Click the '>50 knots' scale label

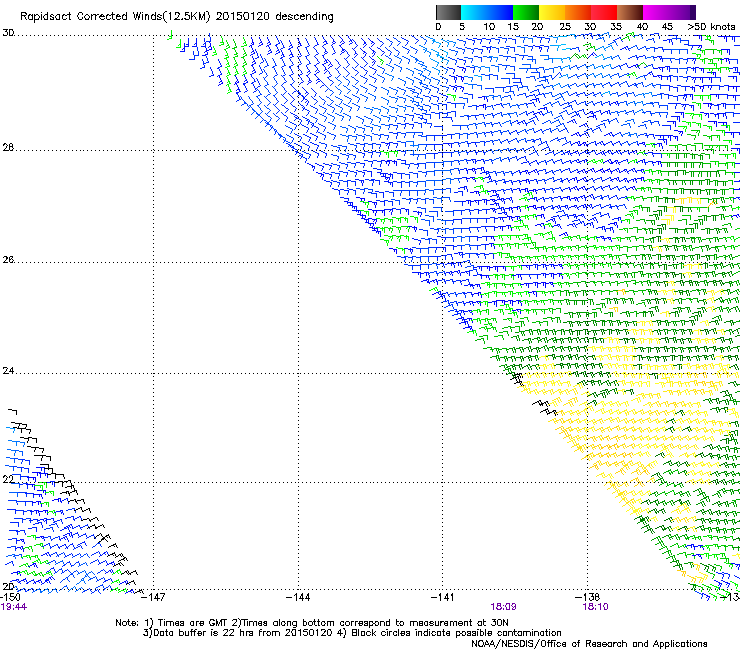(x=711, y=27)
